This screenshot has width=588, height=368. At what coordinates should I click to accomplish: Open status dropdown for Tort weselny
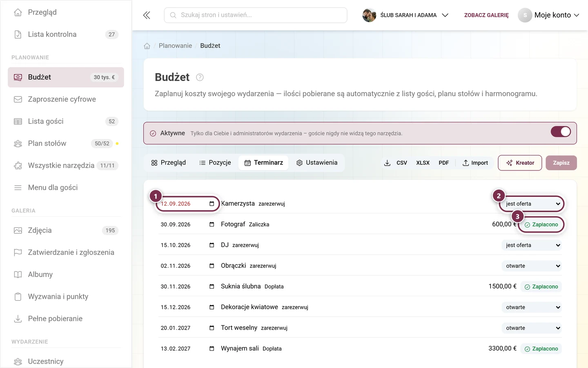(532, 328)
